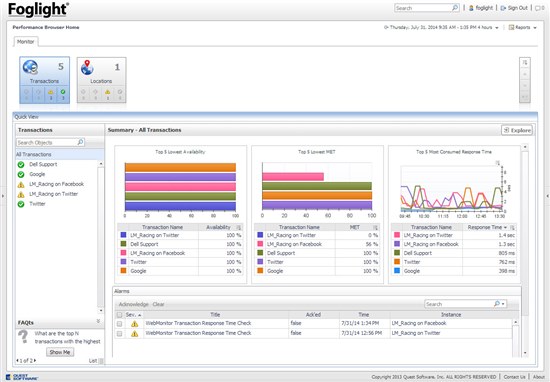Click the warning severity icon in the Facebook alarm row

tap(134, 324)
